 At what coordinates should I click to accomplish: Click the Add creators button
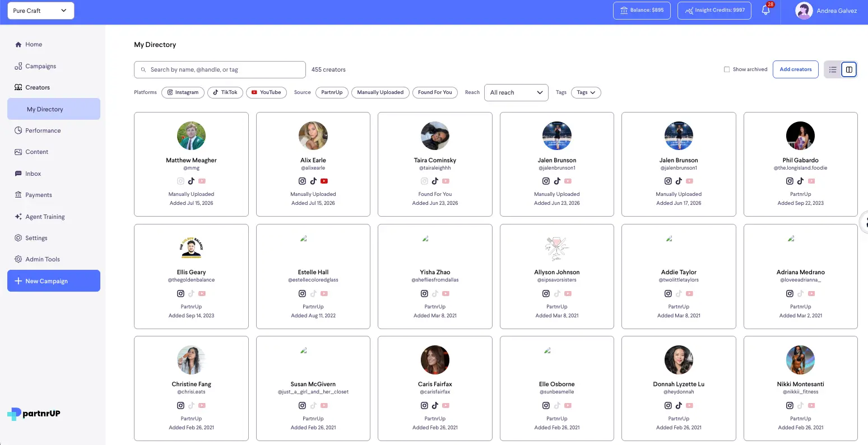click(x=796, y=69)
